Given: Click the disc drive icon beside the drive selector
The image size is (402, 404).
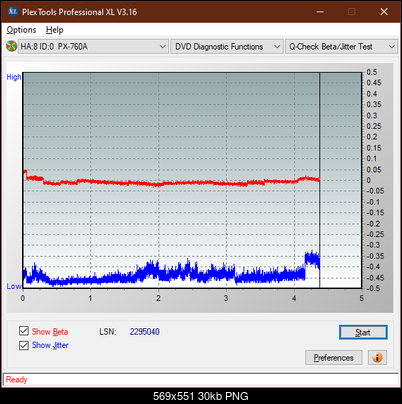Looking at the screenshot, I should point(11,46).
